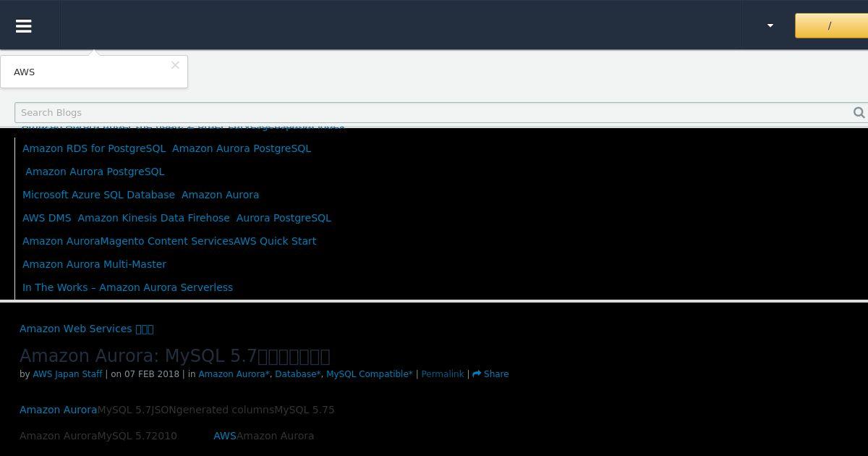
Task: Open Amazon RDS for PostgreSQL link
Action: 94,148
